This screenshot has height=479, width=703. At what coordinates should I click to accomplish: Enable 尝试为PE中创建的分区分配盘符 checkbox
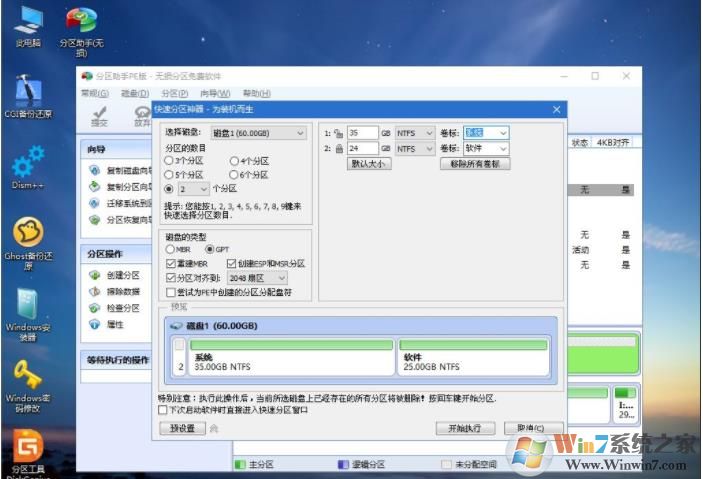coord(170,292)
